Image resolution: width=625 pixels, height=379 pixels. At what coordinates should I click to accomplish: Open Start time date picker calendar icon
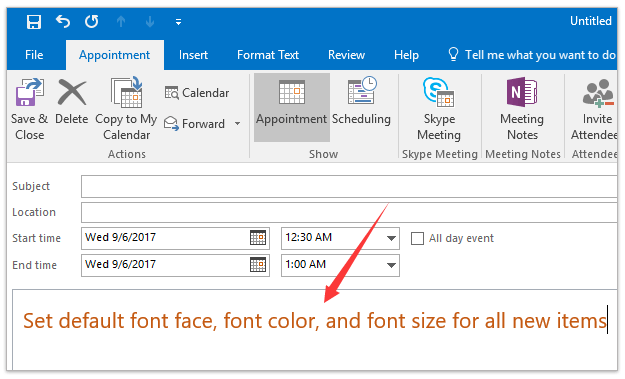(258, 238)
